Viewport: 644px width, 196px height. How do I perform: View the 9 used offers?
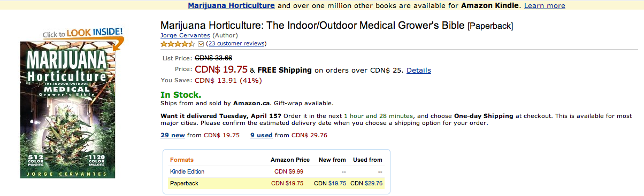[x=262, y=135]
